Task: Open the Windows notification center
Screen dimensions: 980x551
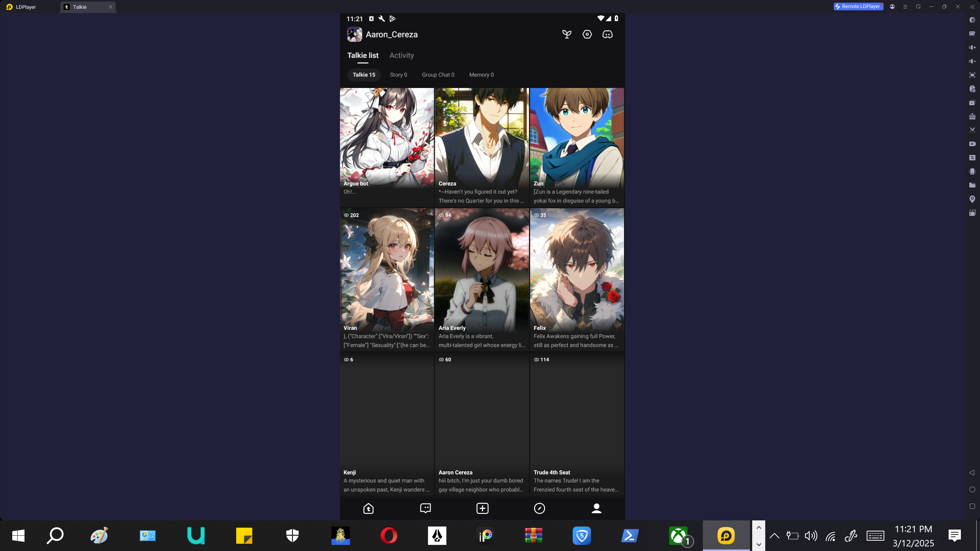Action: (954, 536)
